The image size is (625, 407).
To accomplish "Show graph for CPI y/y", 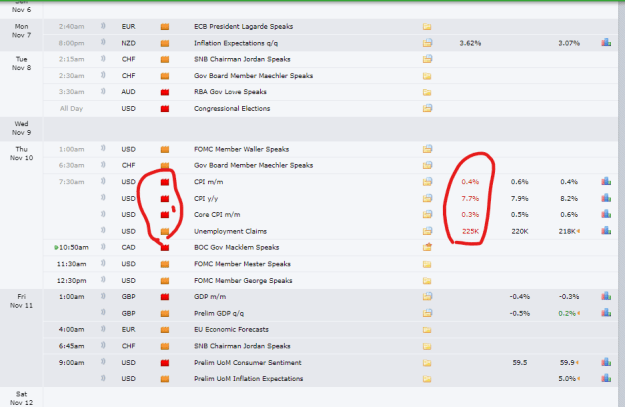I will (606, 198).
